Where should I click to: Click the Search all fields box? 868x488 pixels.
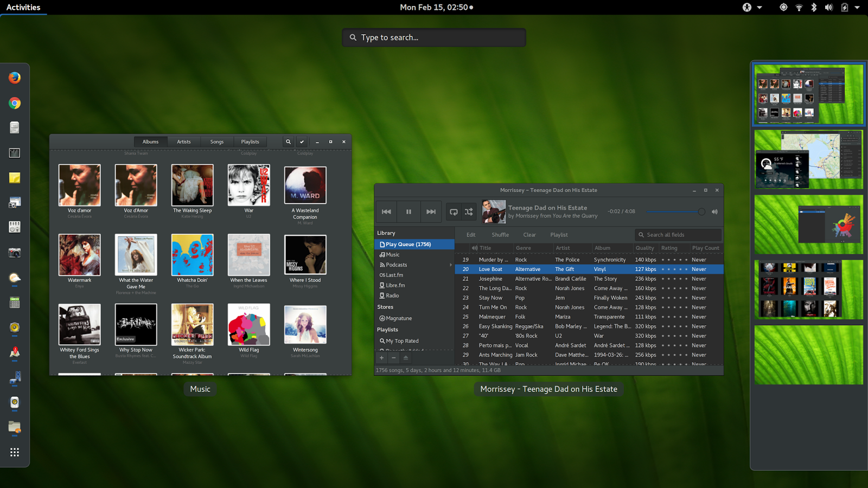click(678, 235)
